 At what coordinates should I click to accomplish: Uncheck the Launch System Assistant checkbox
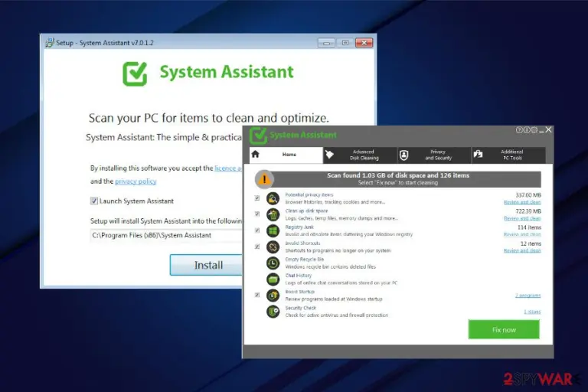tap(93, 201)
